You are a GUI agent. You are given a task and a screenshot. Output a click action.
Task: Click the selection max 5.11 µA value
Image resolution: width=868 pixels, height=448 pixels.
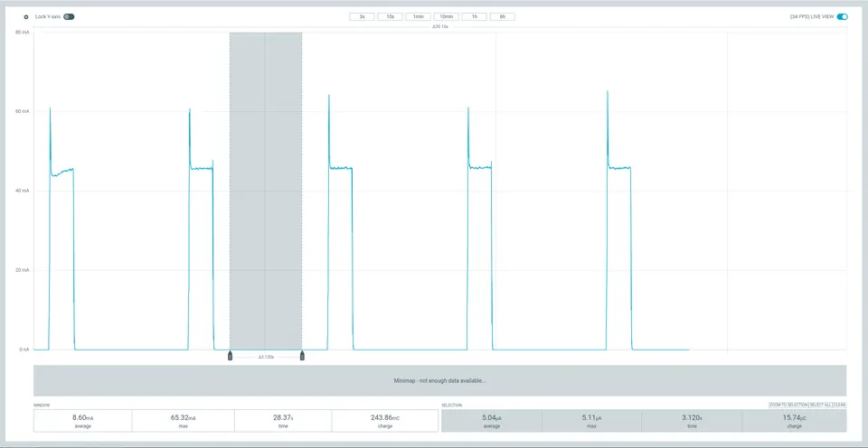591,418
